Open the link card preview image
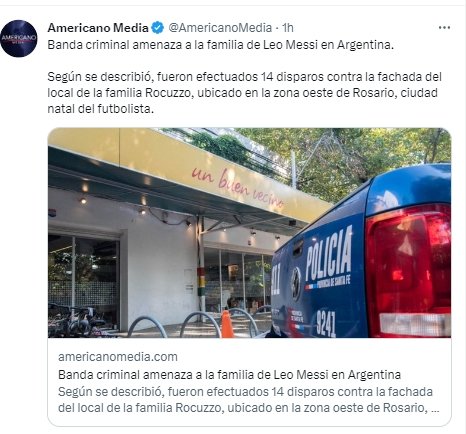This screenshot has width=466, height=434. pyautogui.click(x=249, y=233)
